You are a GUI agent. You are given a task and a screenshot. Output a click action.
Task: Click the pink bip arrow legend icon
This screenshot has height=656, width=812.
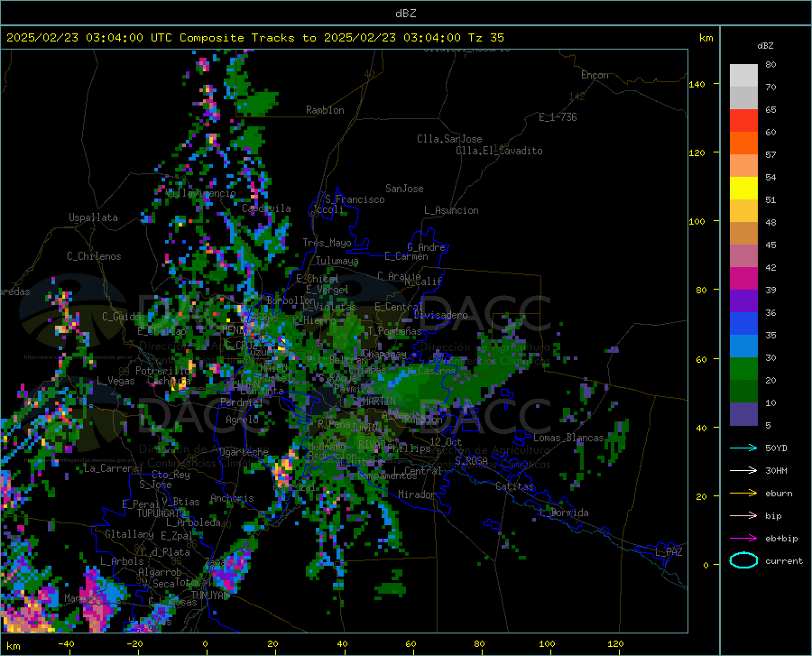pos(743,516)
